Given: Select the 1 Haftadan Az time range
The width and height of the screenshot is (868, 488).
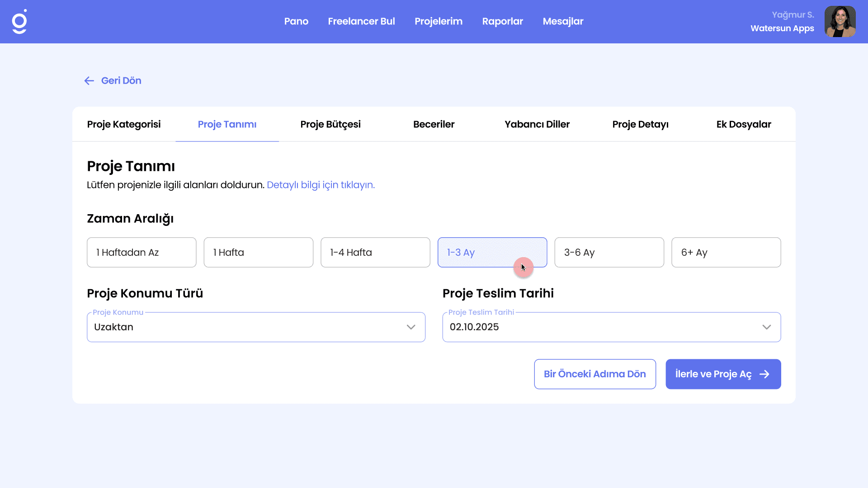Looking at the screenshot, I should (142, 253).
